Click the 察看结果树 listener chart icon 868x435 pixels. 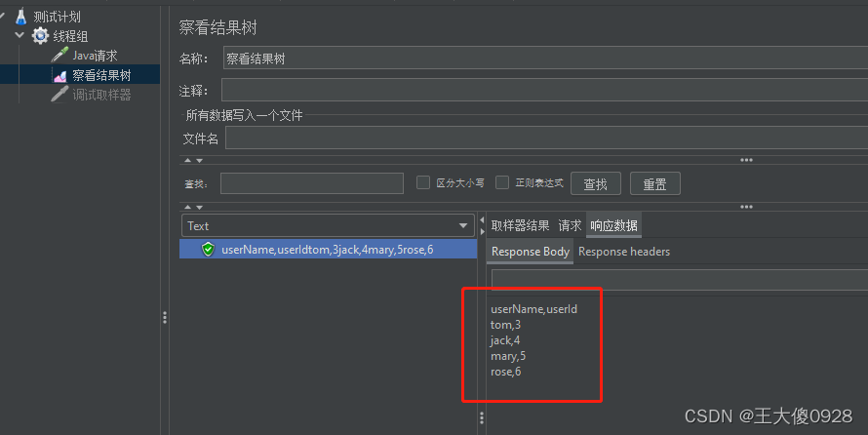[59, 76]
